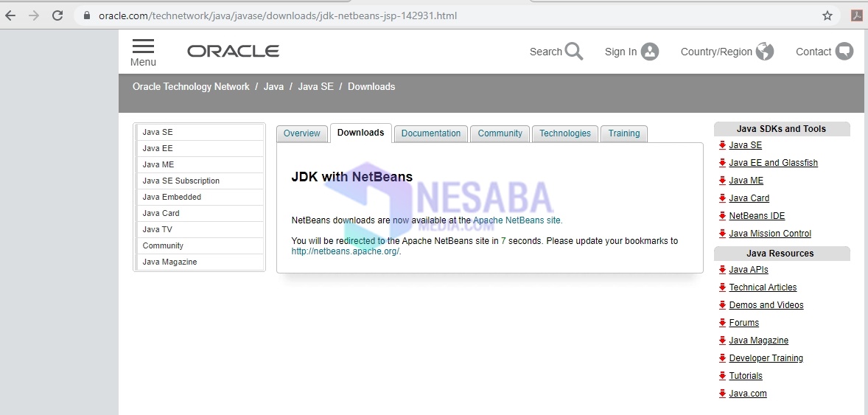Click the Sign In text label
The image size is (868, 415).
[x=620, y=52]
